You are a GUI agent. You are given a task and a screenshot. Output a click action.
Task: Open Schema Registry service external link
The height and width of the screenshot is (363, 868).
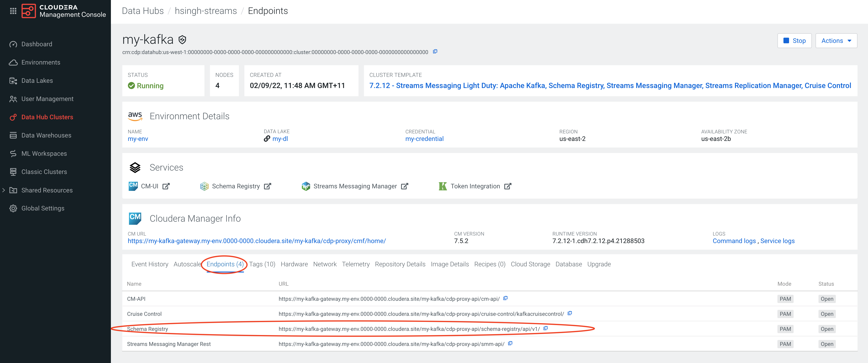point(268,186)
